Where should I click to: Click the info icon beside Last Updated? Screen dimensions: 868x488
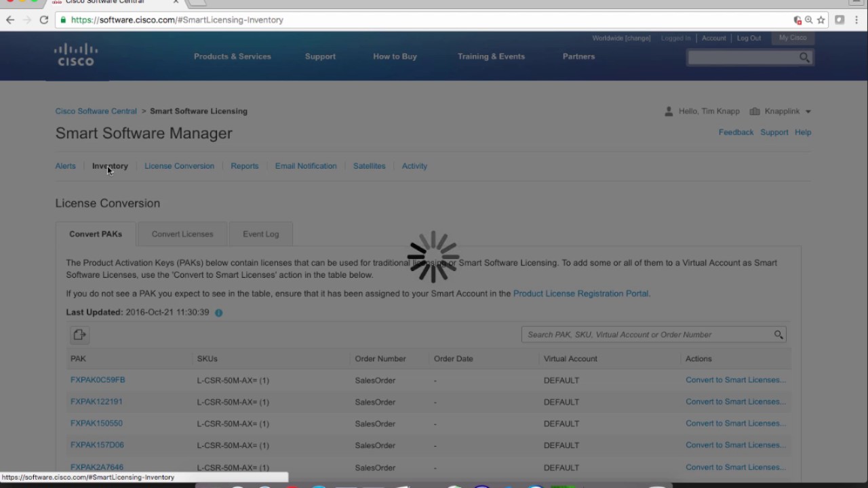click(x=218, y=312)
